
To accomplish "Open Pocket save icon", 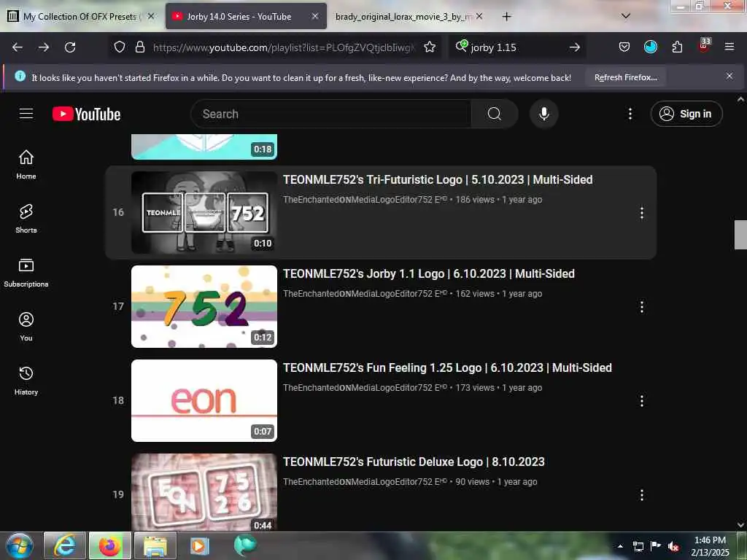I will (624, 47).
